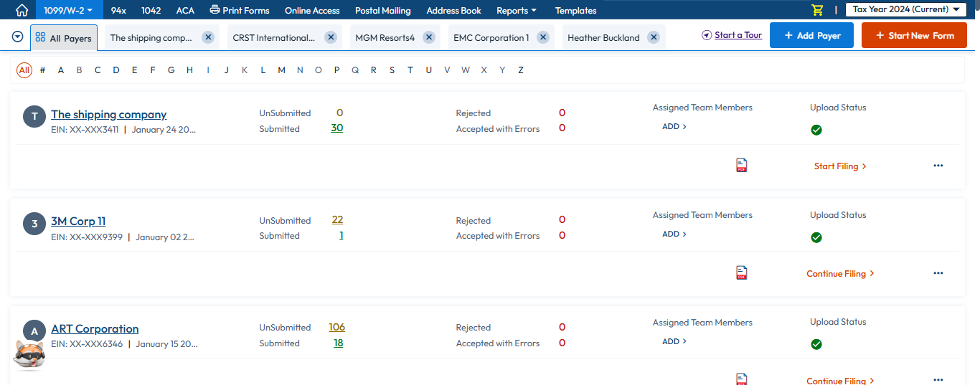This screenshot has height=385, width=980.
Task: Click Continue Filing for 3M Corp 11
Action: pos(840,273)
